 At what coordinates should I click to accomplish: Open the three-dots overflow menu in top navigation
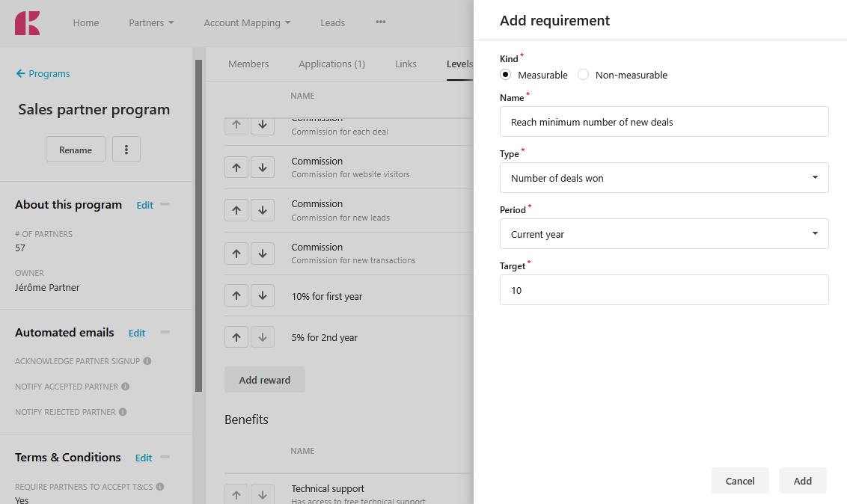click(x=381, y=22)
